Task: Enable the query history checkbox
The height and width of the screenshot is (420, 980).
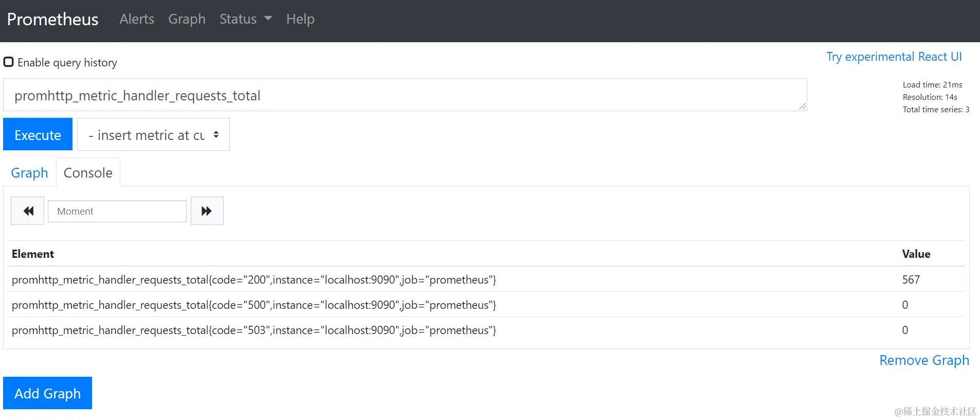Action: [9, 62]
